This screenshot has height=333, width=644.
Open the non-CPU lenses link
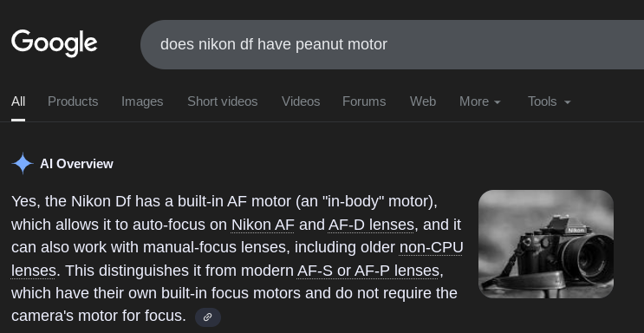click(432, 247)
